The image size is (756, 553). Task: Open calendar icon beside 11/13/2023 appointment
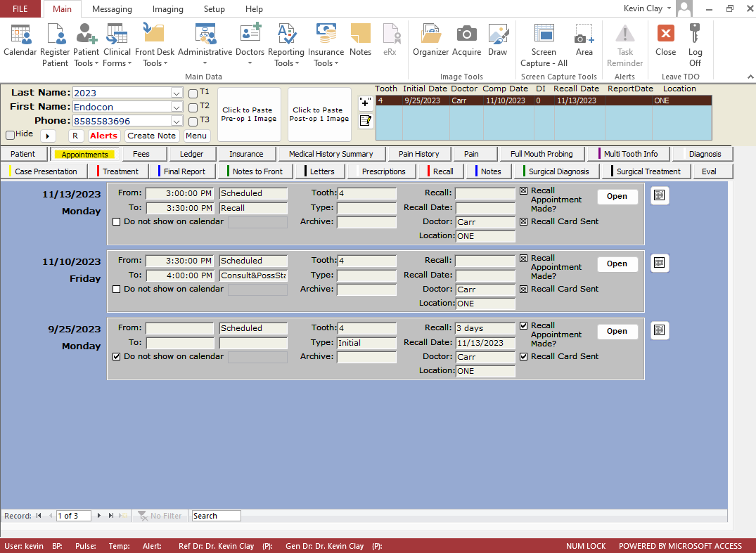point(659,196)
